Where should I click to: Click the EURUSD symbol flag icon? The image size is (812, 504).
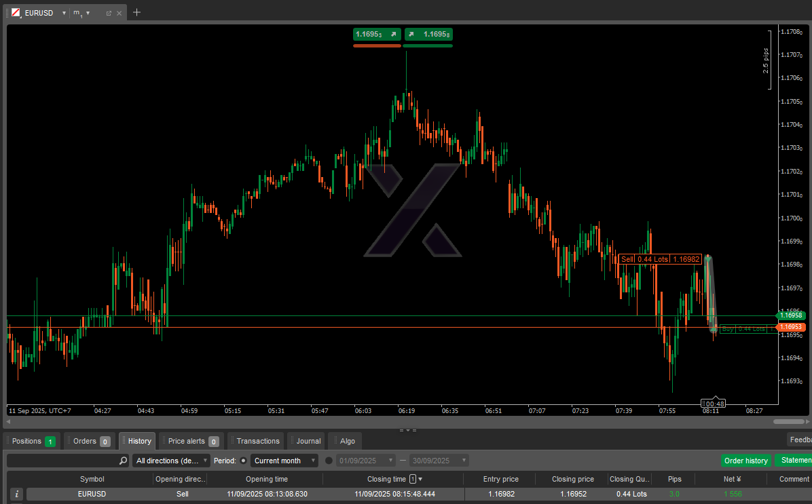click(x=16, y=13)
